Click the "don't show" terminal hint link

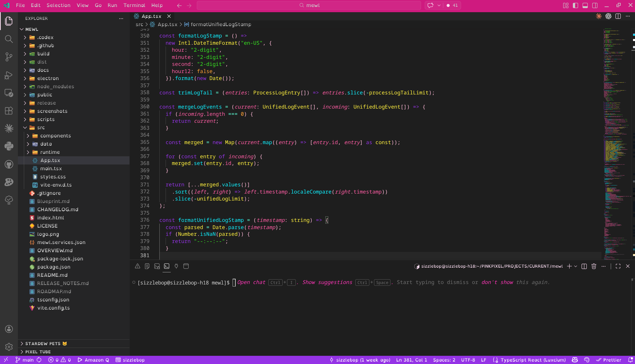click(497, 282)
